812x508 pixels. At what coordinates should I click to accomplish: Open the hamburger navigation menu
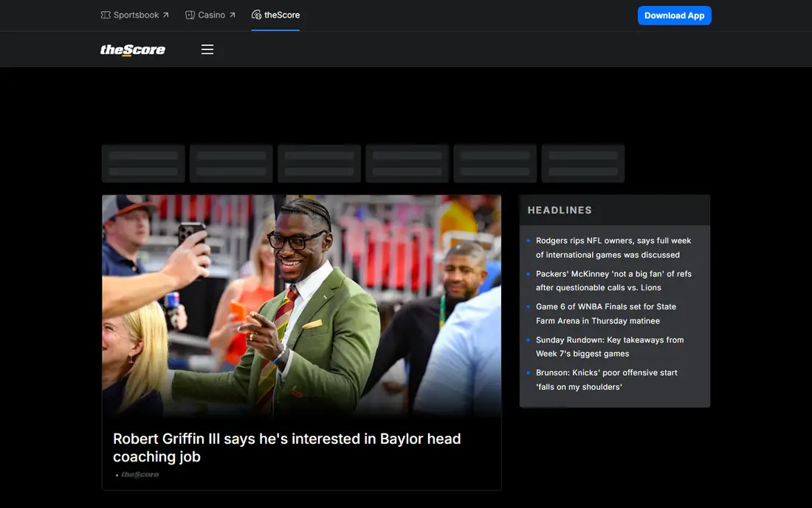click(207, 49)
